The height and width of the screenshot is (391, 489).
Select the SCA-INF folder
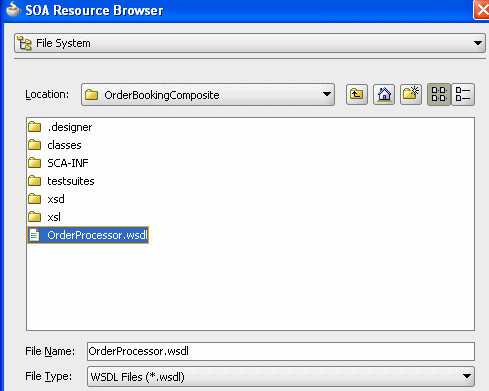pos(59,163)
